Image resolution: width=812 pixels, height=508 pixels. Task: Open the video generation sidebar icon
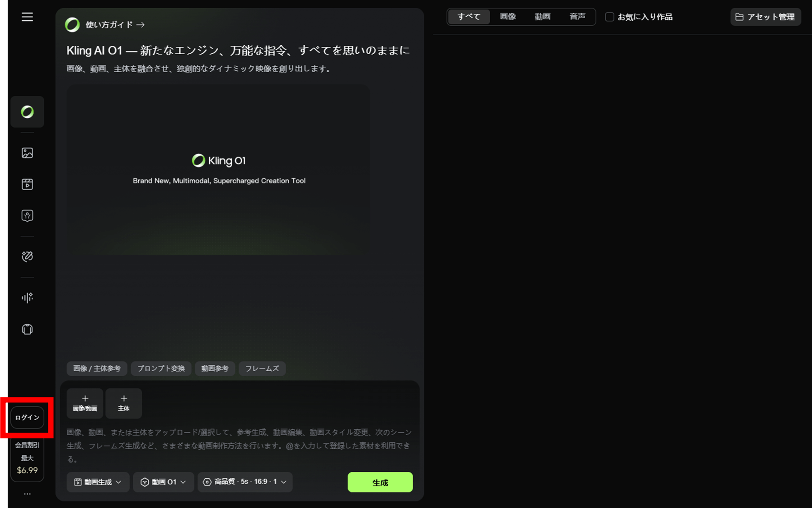coord(27,184)
